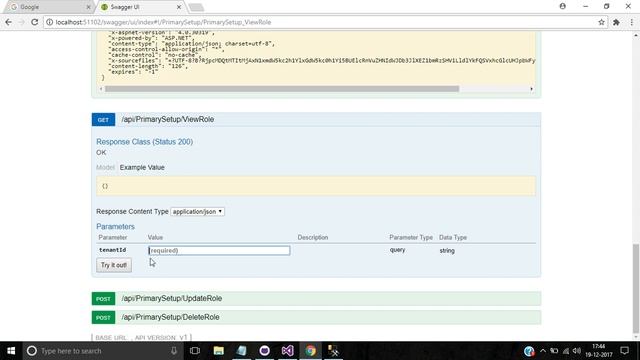The width and height of the screenshot is (640, 360).
Task: Open the network status tray icon
Action: (x=566, y=351)
